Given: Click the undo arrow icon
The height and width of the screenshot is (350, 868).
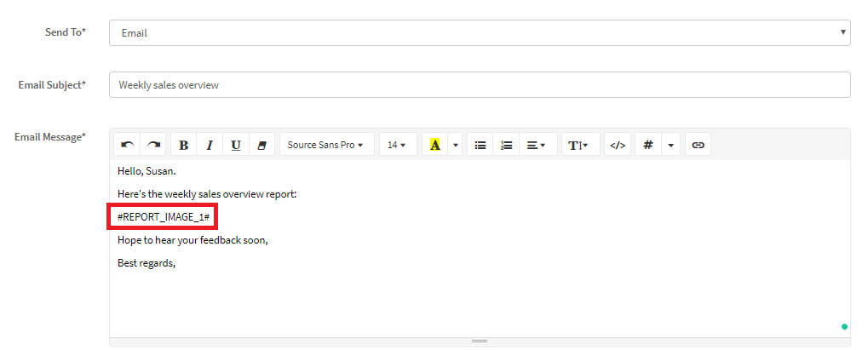Looking at the screenshot, I should point(127,145).
